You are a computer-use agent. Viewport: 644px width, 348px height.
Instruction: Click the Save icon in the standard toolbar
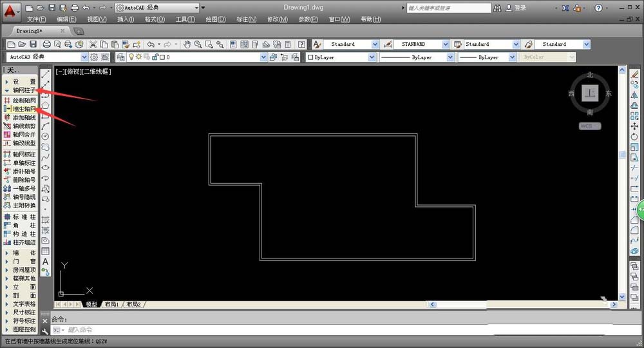coord(33,44)
